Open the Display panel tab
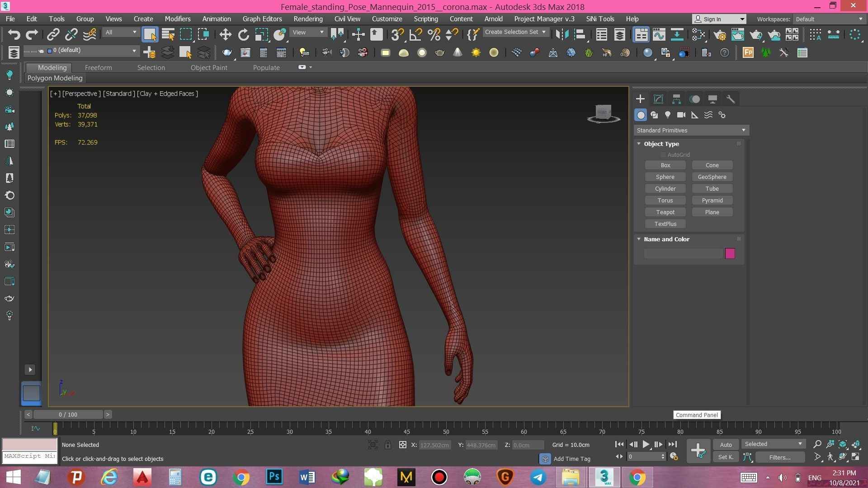 tap(712, 99)
